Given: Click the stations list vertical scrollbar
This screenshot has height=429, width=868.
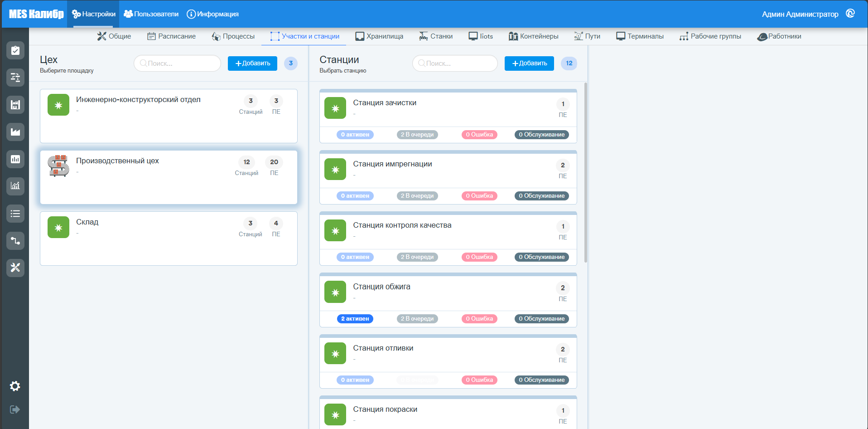Looking at the screenshot, I should (586, 172).
